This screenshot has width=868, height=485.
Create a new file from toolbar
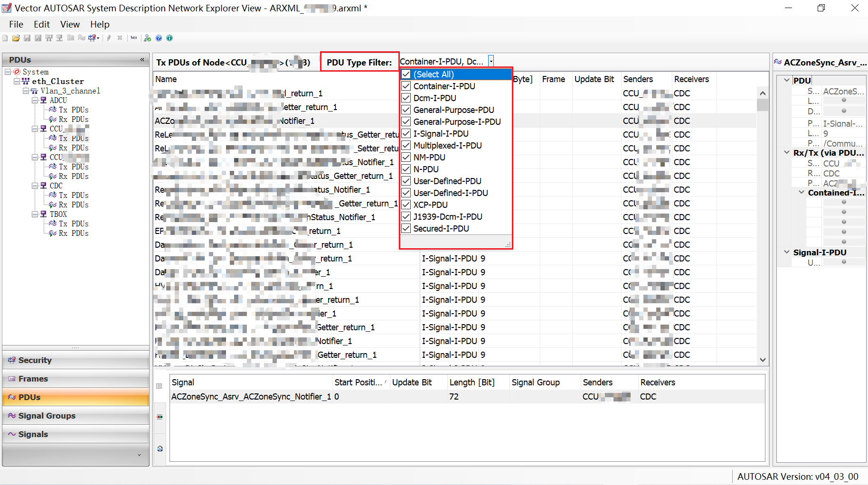(x=5, y=38)
